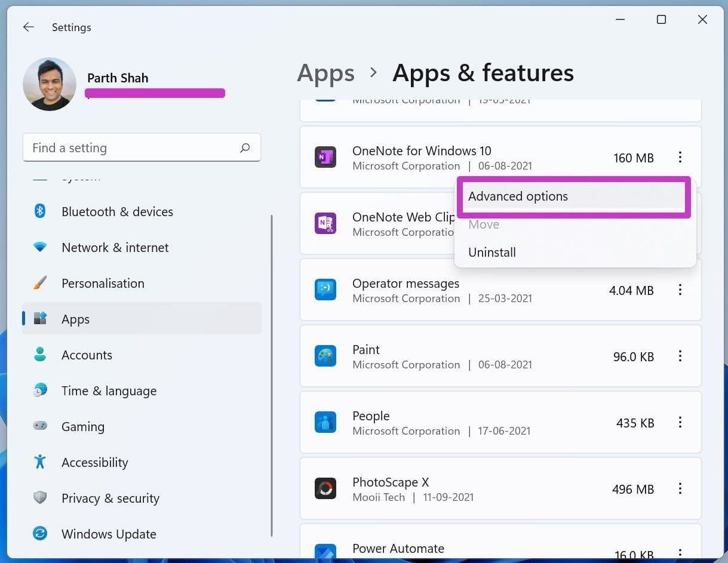Screen dimensions: 728x563
Task: Click the Paint app icon
Action: click(325, 356)
